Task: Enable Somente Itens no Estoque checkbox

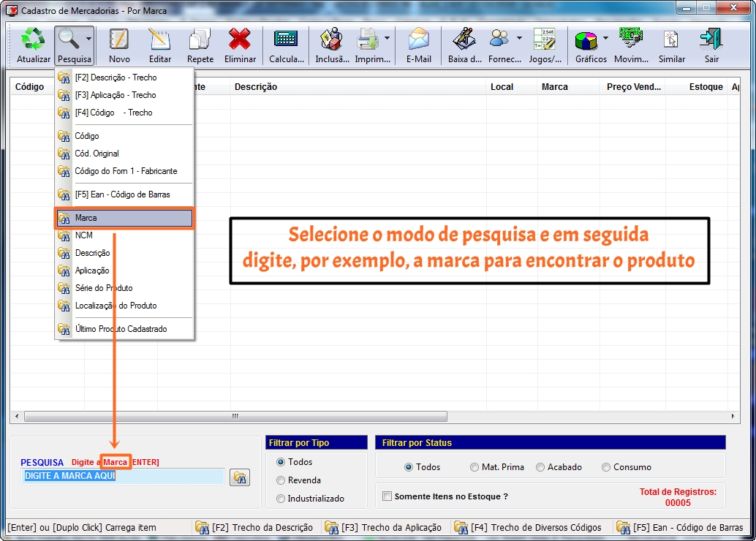Action: coord(387,496)
